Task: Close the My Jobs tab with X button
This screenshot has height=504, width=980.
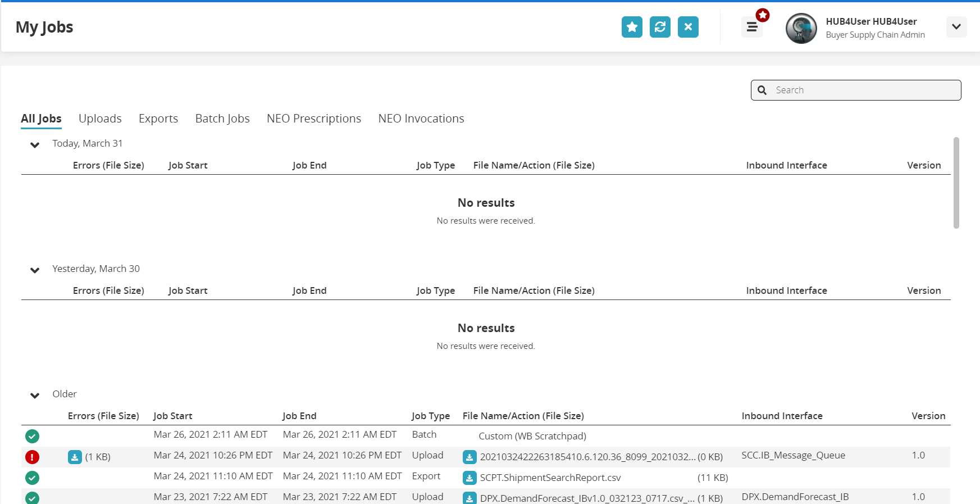Action: (x=688, y=27)
